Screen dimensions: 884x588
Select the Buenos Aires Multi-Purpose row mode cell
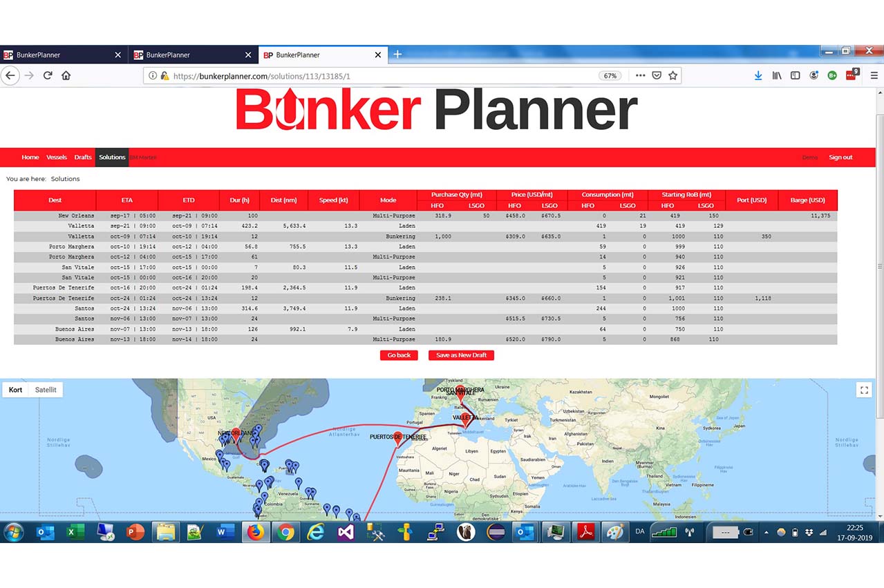388,339
